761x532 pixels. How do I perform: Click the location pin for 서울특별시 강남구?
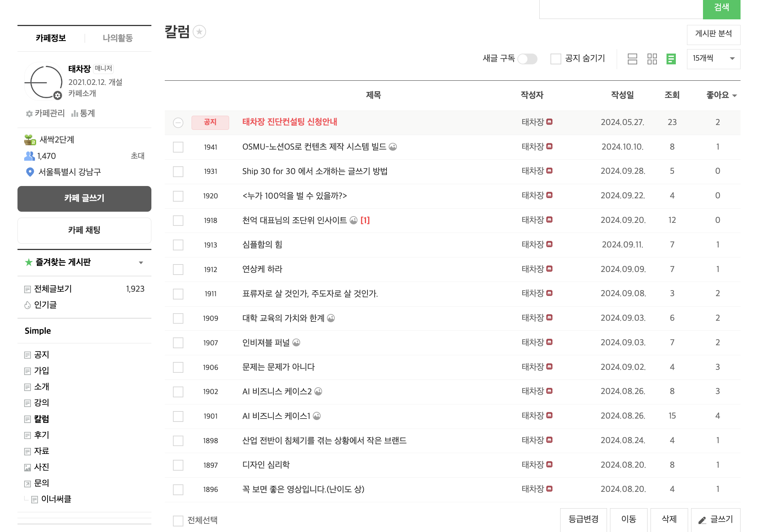[30, 172]
